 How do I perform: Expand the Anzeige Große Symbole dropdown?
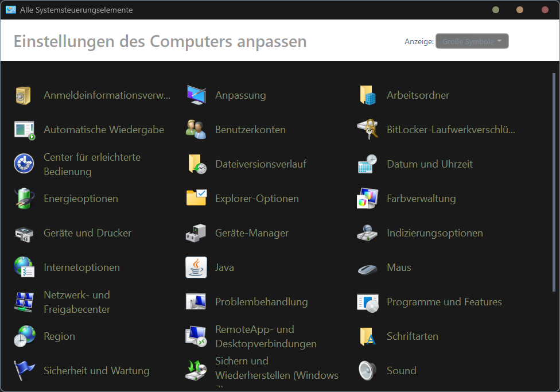pos(472,41)
